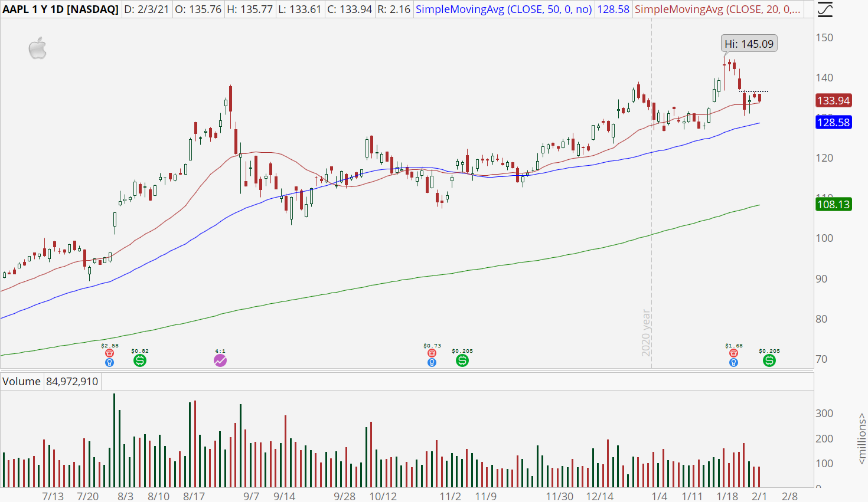Click the 1/4 date on the time axis
Image resolution: width=868 pixels, height=502 pixels.
660,496
